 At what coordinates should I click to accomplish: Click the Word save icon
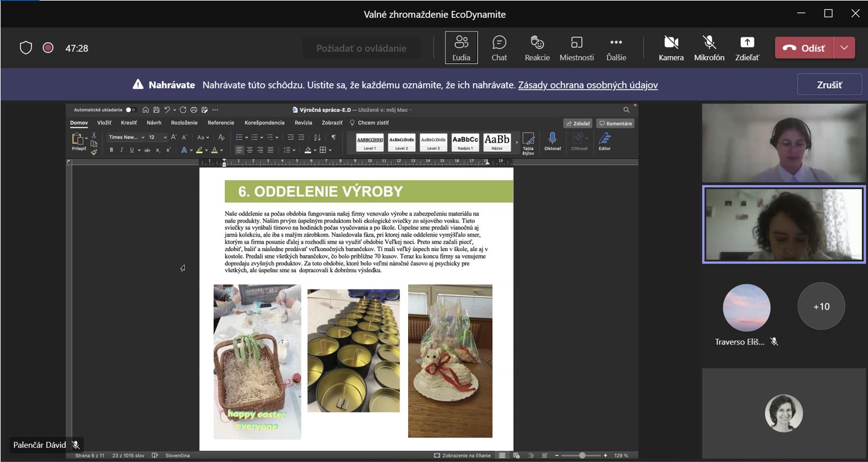click(x=156, y=109)
